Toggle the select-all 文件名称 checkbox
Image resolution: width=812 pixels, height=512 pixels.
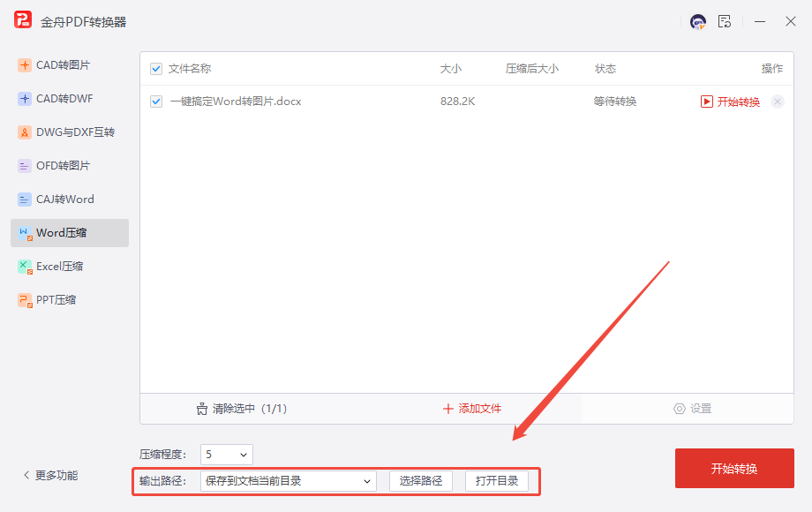[156, 69]
